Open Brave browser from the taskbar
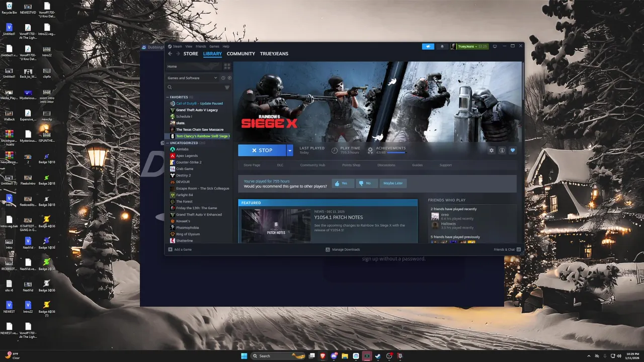644x362 pixels. click(x=323, y=356)
